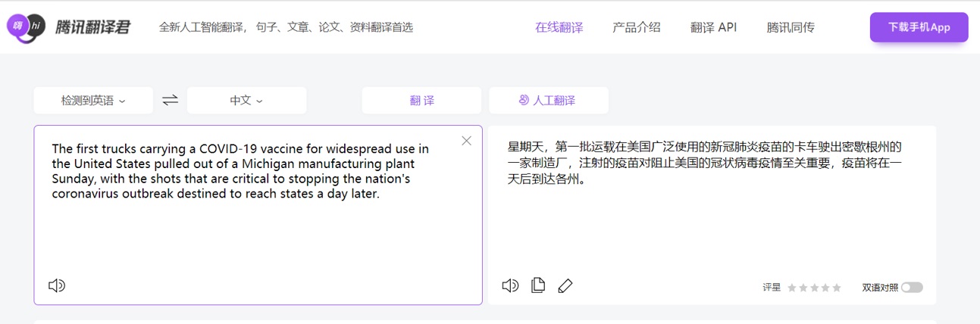Open the 翻译 API menu item
The image size is (980, 324).
click(713, 27)
